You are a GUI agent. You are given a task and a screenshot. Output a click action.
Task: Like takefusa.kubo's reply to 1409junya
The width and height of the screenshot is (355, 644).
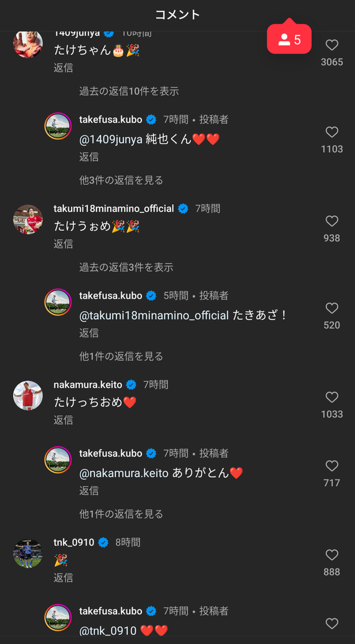331,132
